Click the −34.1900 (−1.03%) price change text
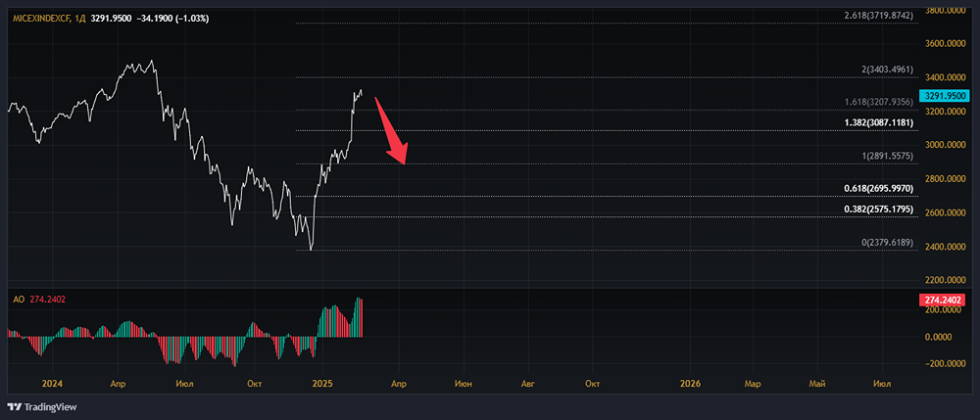 click(173, 21)
